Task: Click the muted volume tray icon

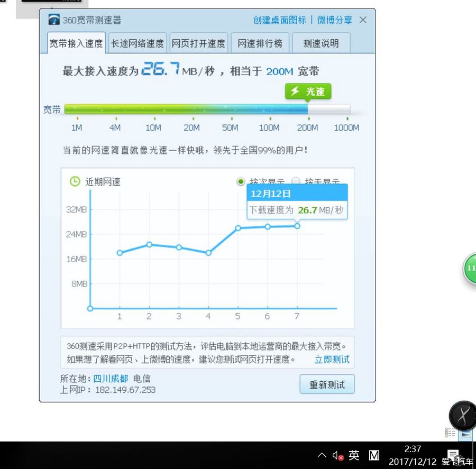Action: pyautogui.click(x=338, y=456)
